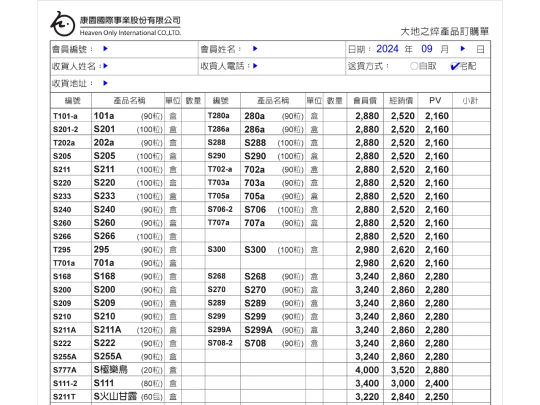Click the product name 707a

255,223
